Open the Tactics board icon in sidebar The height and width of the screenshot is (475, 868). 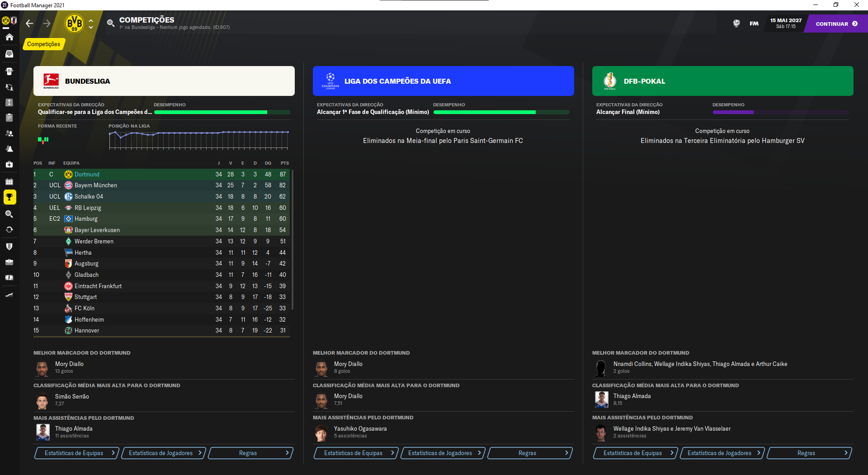[x=9, y=103]
